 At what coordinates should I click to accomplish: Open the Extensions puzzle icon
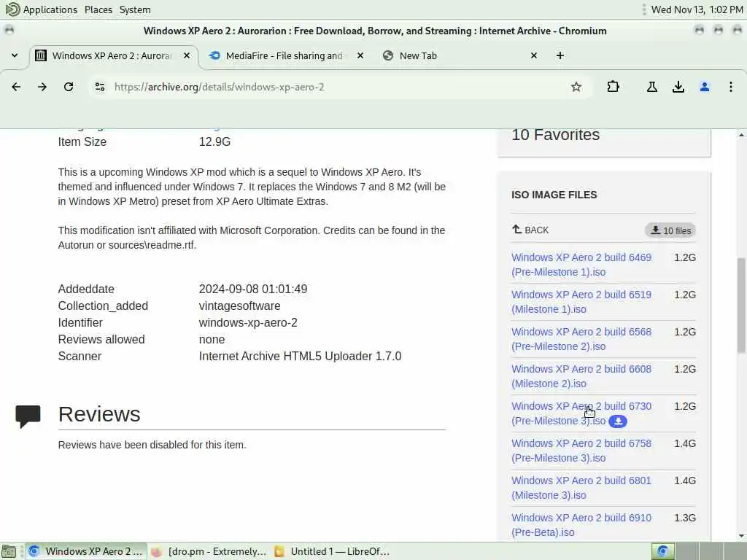pos(613,87)
